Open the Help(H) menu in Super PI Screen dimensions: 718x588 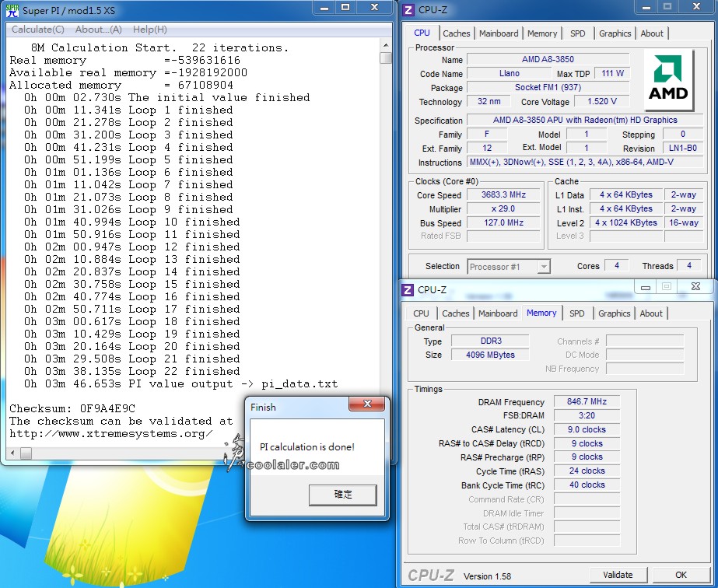(x=149, y=30)
